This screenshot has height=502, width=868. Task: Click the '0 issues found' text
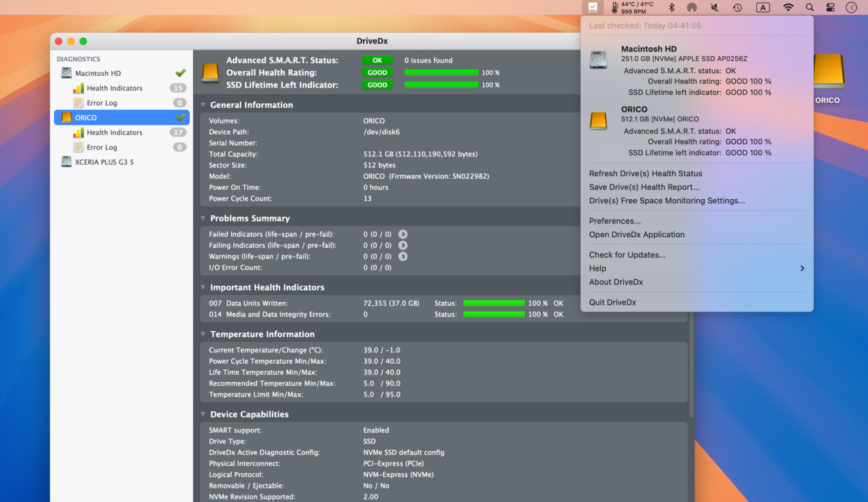[429, 60]
